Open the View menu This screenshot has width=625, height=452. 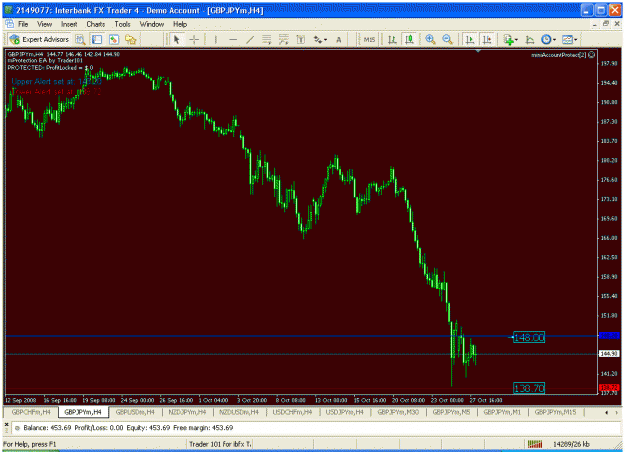45,24
